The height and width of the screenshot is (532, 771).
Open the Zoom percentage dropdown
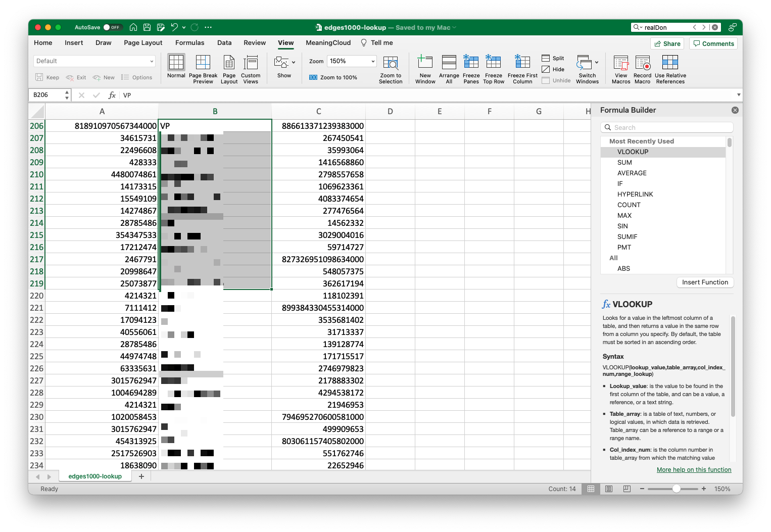(352, 61)
